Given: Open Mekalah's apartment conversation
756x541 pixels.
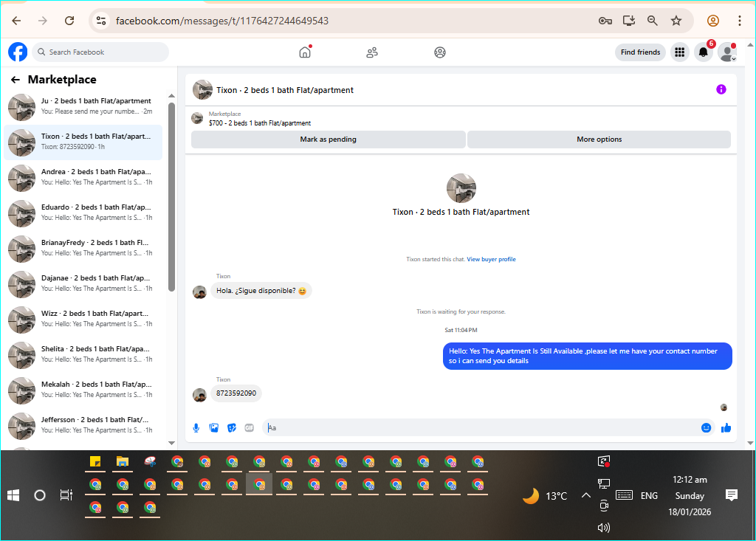Looking at the screenshot, I should [x=83, y=390].
